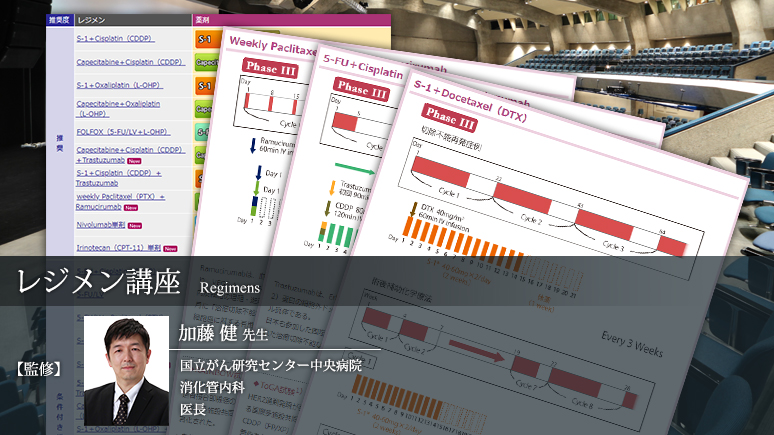Open the Irinotecan (CPT-11) 単剤 link
774x435 pixels.
pyautogui.click(x=118, y=248)
